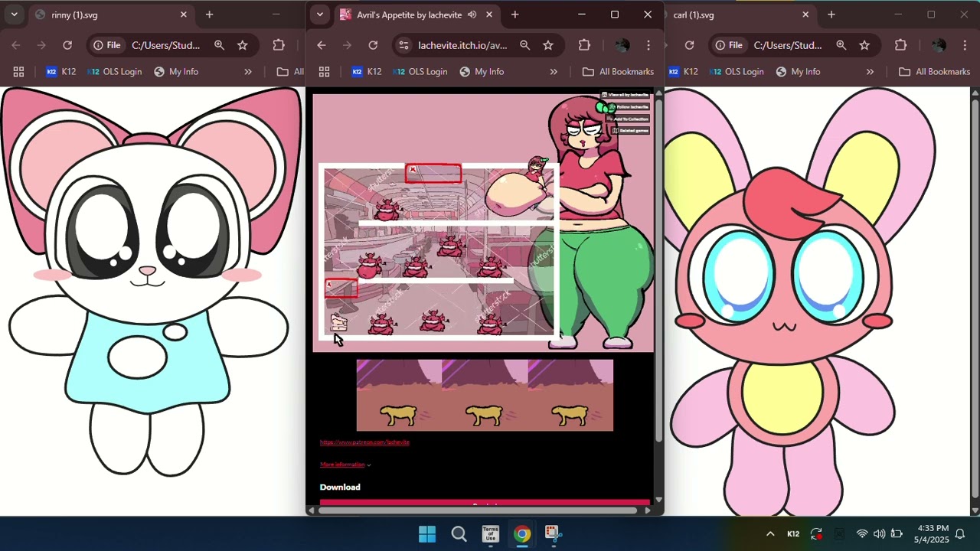Open new tab in carl window
Screen dimensions: 980x551
click(831, 15)
